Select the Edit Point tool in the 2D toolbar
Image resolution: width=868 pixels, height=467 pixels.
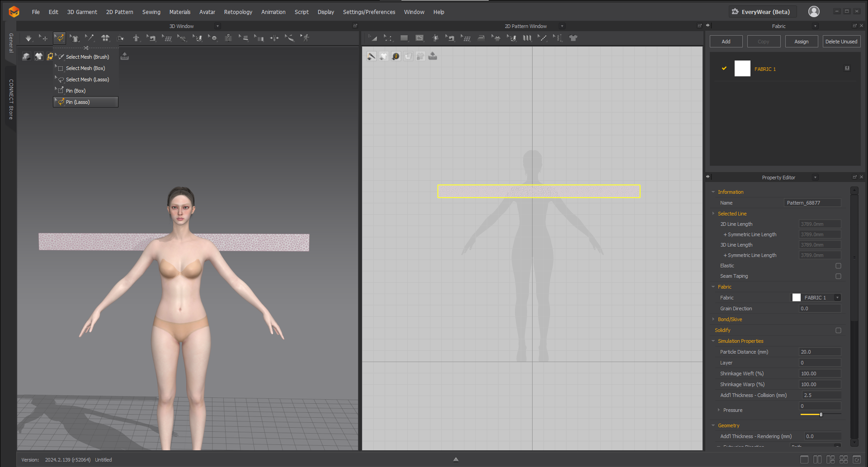pyautogui.click(x=388, y=38)
